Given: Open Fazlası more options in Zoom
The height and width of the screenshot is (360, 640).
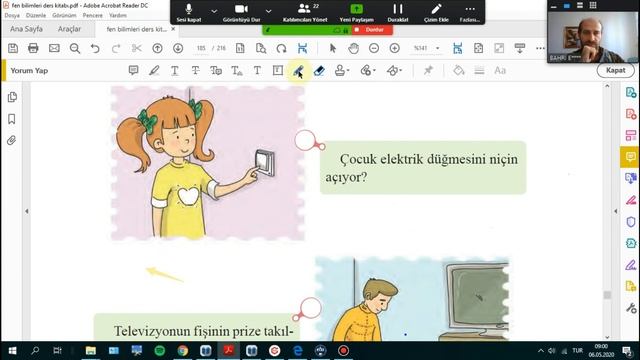Looking at the screenshot, I should [470, 13].
